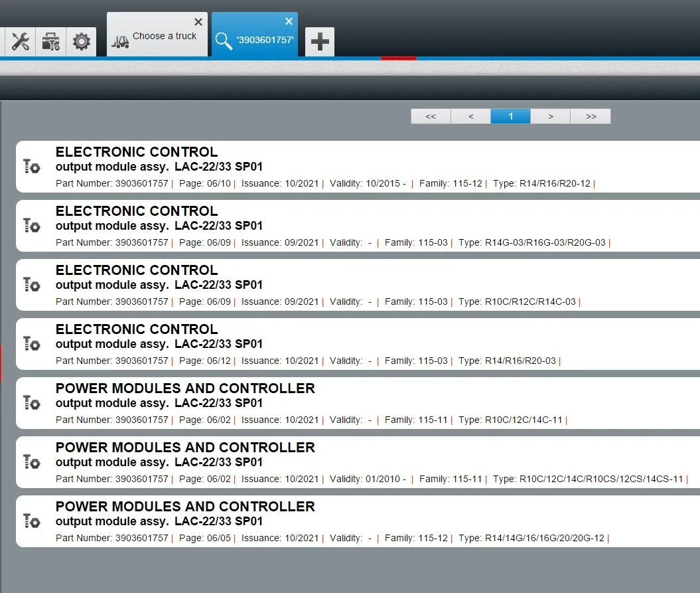Screen dimensions: 700x593
Task: Click 'Page: 06/12' text
Action: (x=205, y=361)
